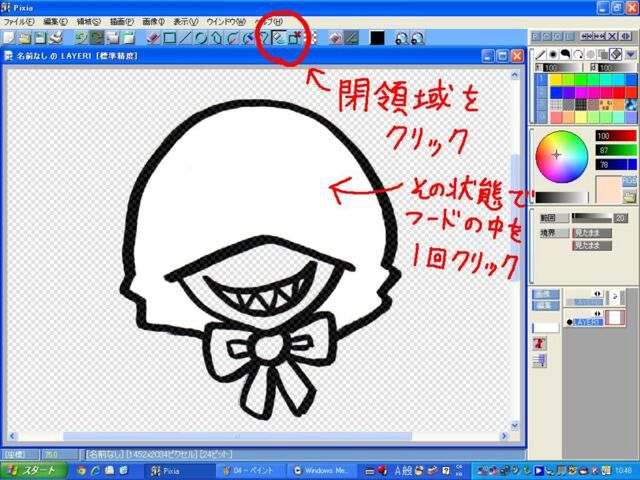Select the closed region tool circled in red

coord(280,38)
